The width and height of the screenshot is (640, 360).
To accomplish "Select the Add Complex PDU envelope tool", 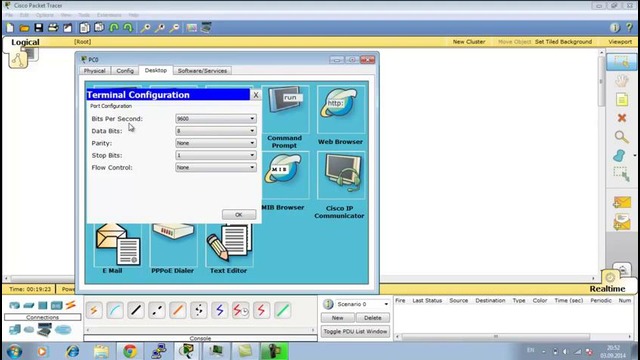I will tap(622, 222).
